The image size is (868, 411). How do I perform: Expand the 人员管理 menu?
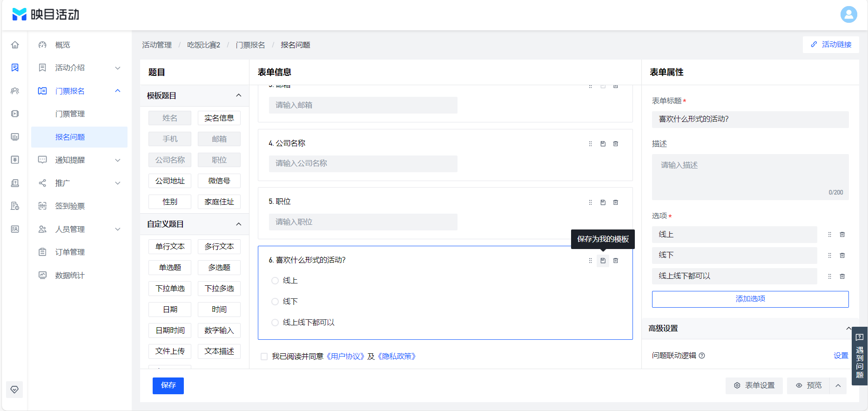tap(118, 229)
